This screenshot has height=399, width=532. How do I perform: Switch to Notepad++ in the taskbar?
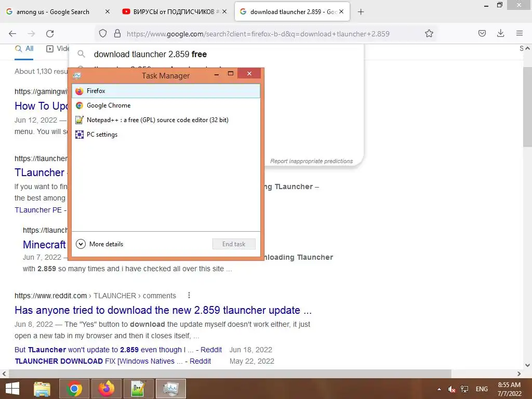(139, 389)
